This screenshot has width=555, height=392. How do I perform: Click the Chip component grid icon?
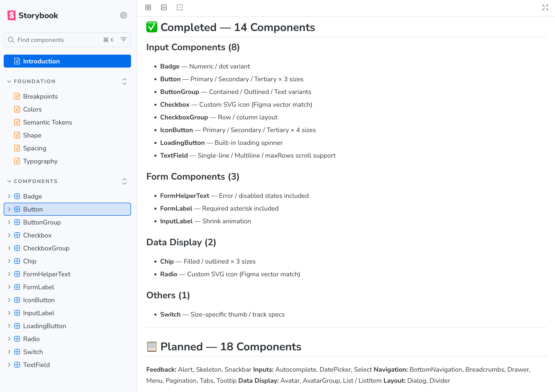pyautogui.click(x=17, y=261)
